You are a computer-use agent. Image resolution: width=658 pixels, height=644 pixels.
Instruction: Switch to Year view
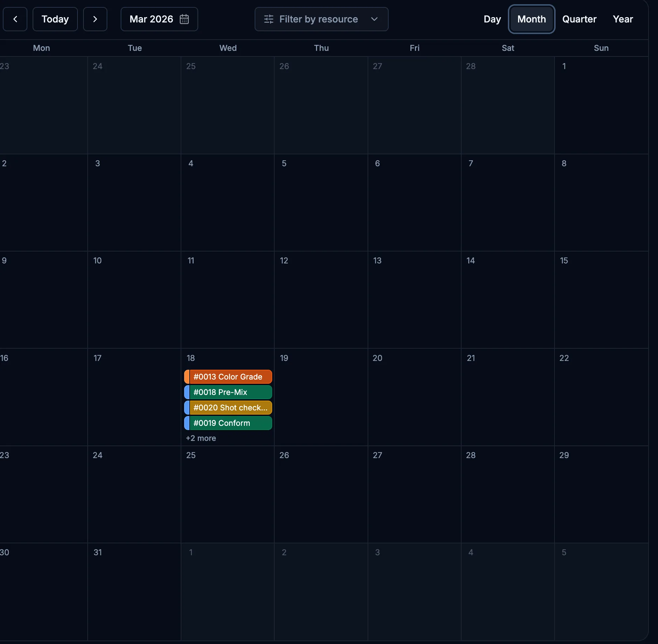coord(623,19)
